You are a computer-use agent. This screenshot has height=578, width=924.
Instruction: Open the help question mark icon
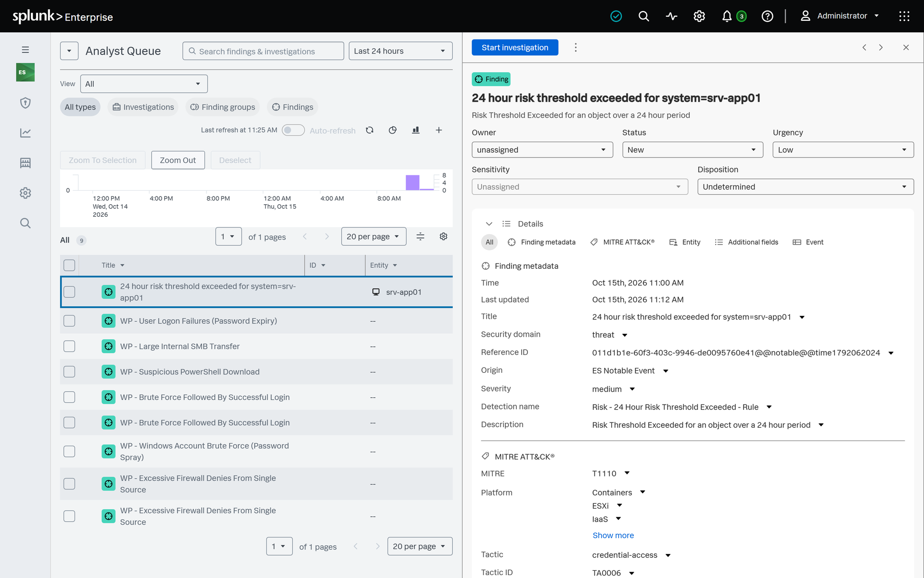pyautogui.click(x=768, y=16)
